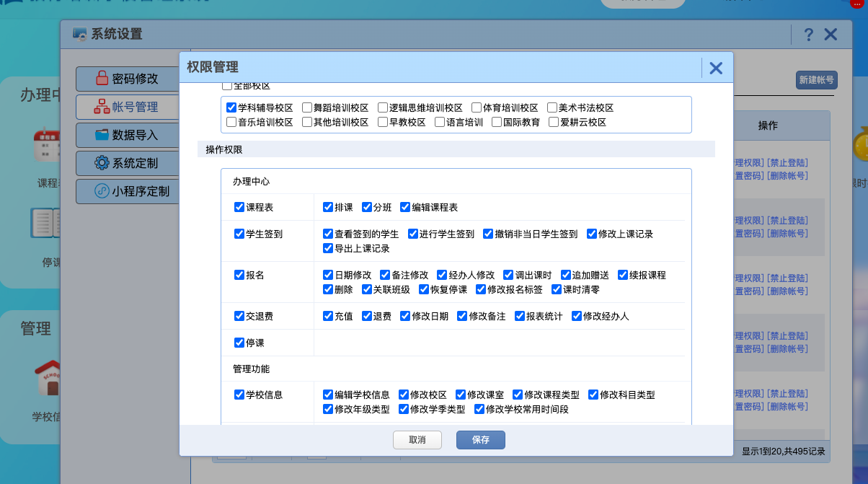Viewport: 868px width, 484px height.
Task: Uncheck 导出上课记录 permission
Action: point(328,248)
